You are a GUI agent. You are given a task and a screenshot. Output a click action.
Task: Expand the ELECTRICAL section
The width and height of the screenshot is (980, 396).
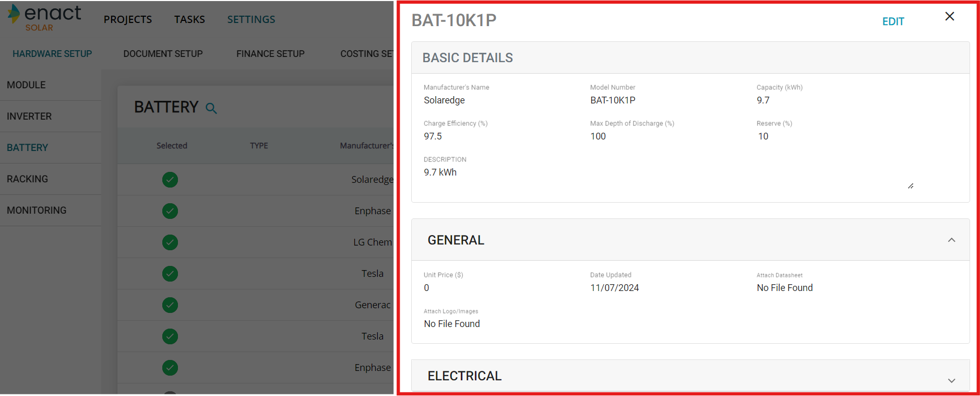point(951,380)
